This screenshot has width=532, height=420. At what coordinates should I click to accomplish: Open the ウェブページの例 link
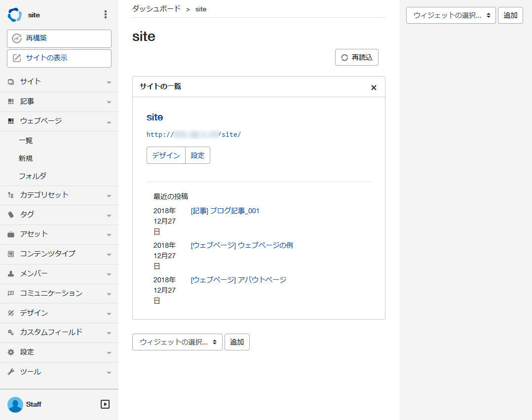click(x=242, y=245)
